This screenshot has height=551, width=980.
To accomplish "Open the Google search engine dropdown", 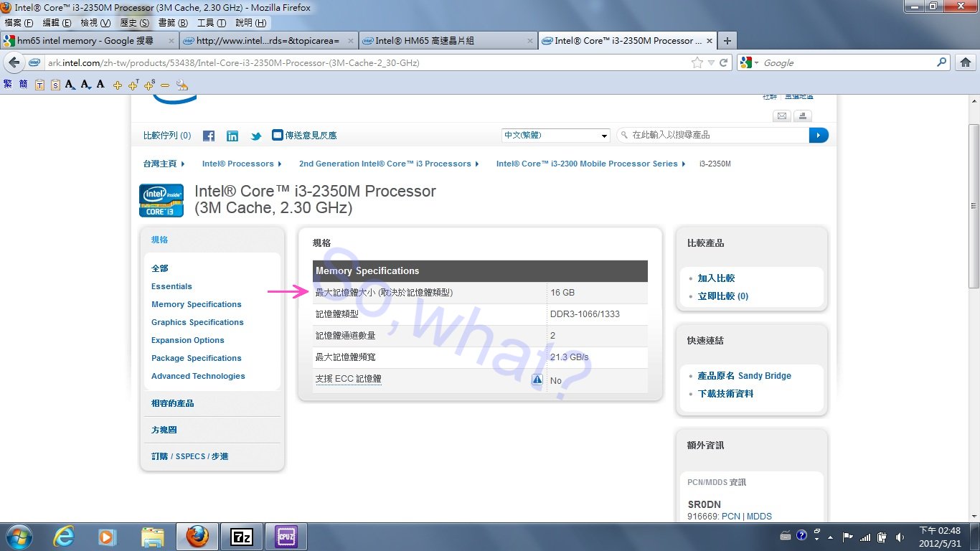I will (756, 62).
